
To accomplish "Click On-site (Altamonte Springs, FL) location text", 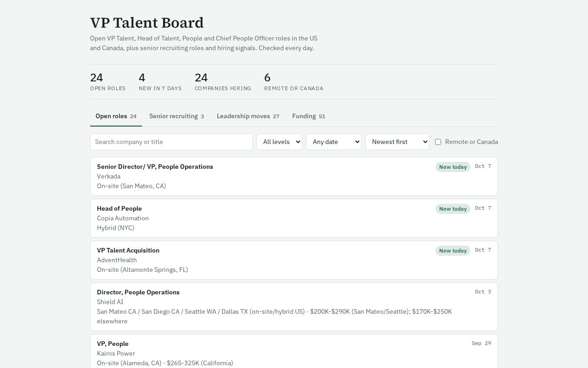I will click(x=142, y=270).
